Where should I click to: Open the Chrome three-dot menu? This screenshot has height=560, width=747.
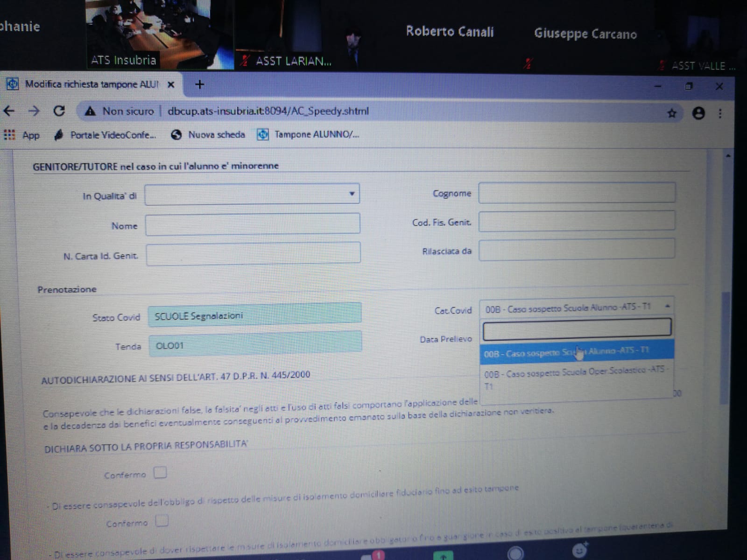(x=720, y=113)
